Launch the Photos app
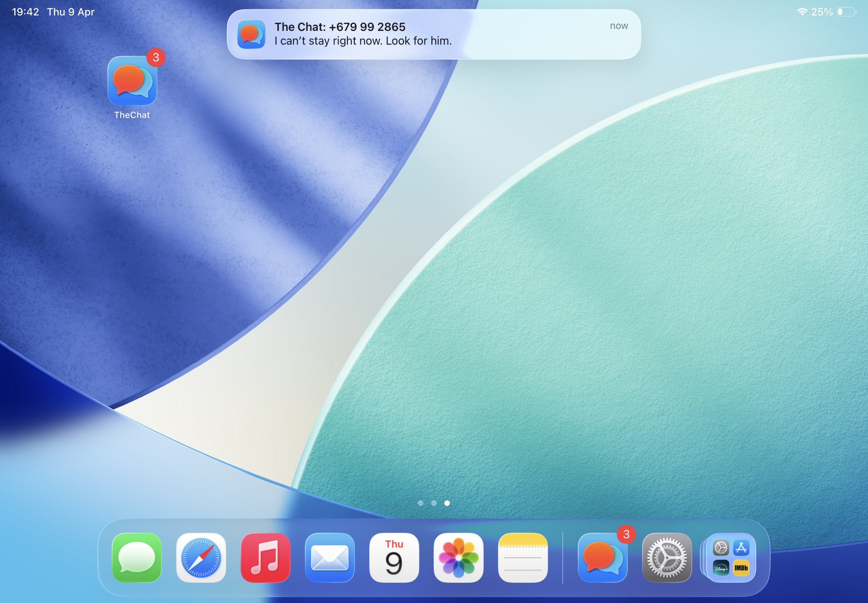This screenshot has height=603, width=868. [458, 558]
